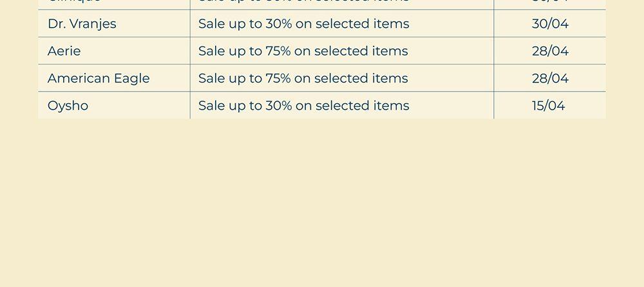Click the Dr. Vranjes brand name
The height and width of the screenshot is (287, 644).
click(x=82, y=24)
